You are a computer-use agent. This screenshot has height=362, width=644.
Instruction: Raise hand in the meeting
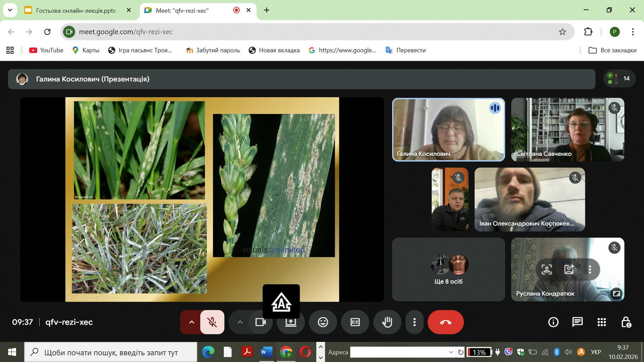(387, 322)
